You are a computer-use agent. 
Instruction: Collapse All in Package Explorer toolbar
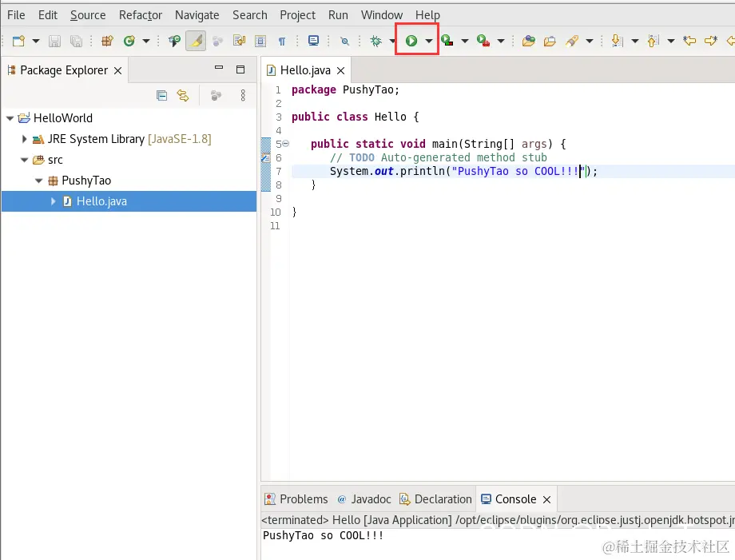pos(161,96)
